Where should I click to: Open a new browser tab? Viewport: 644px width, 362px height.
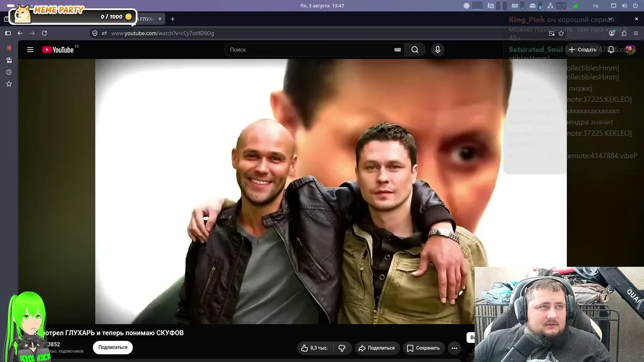(173, 19)
